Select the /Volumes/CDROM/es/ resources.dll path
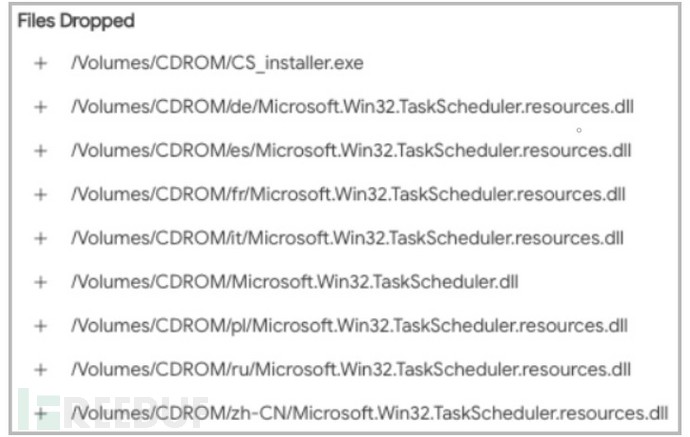The width and height of the screenshot is (690, 437). (x=351, y=150)
